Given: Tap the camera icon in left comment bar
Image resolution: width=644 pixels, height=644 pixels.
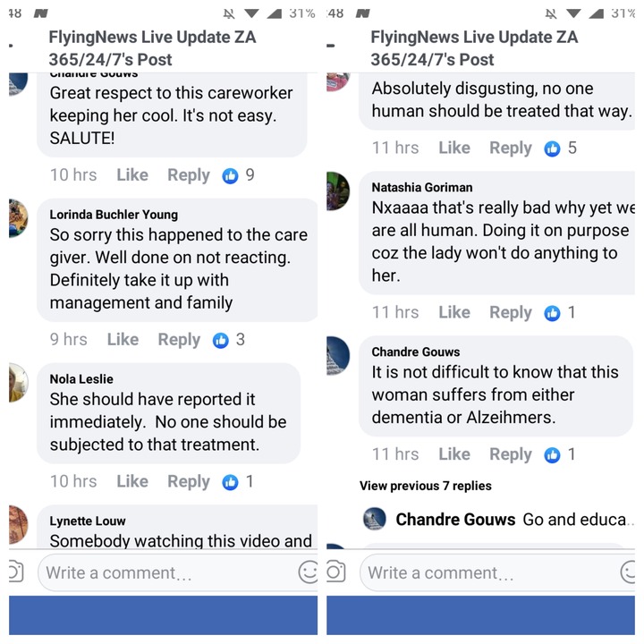Looking at the screenshot, I should 15,572.
